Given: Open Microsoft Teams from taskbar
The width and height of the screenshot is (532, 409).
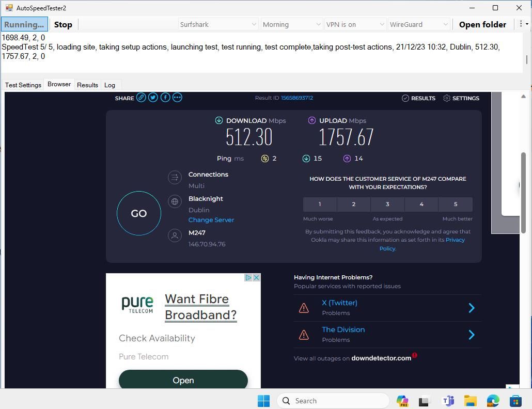Looking at the screenshot, I should pyautogui.click(x=448, y=401).
